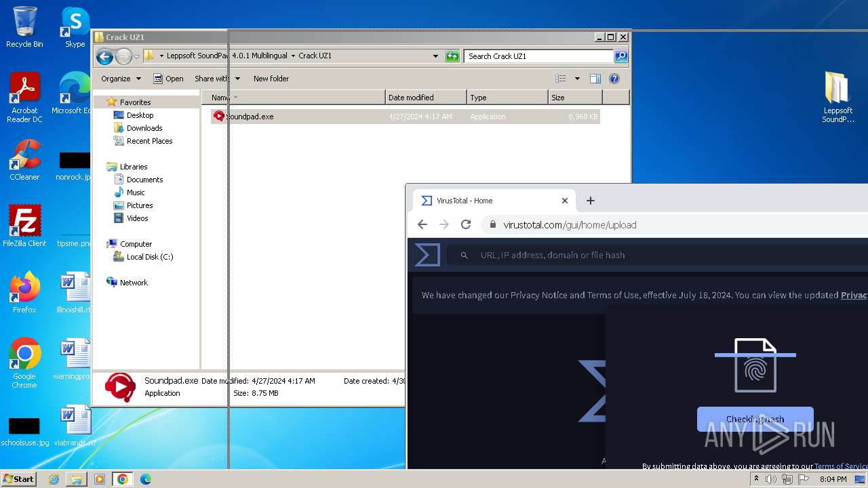Select Network in navigation pane
Screen dimensions: 868x488
tap(134, 283)
